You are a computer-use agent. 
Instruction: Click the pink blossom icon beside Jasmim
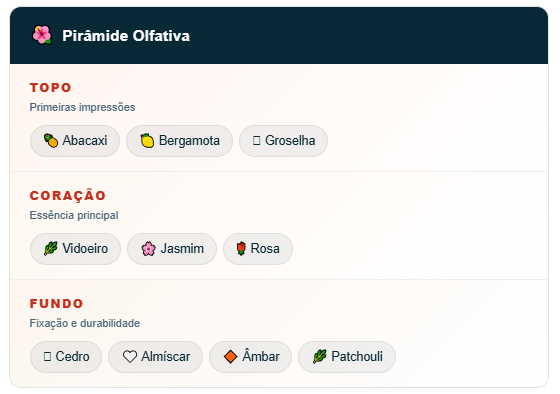(x=149, y=248)
